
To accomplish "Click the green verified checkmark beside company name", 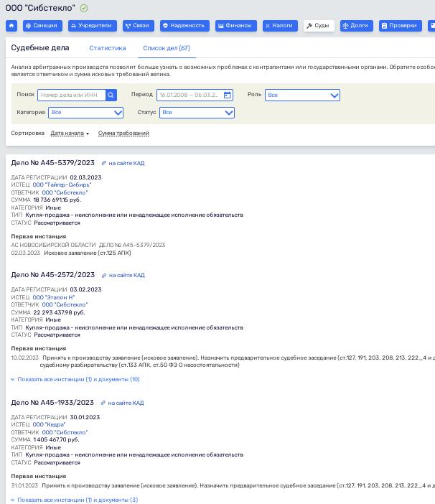I will click(84, 9).
